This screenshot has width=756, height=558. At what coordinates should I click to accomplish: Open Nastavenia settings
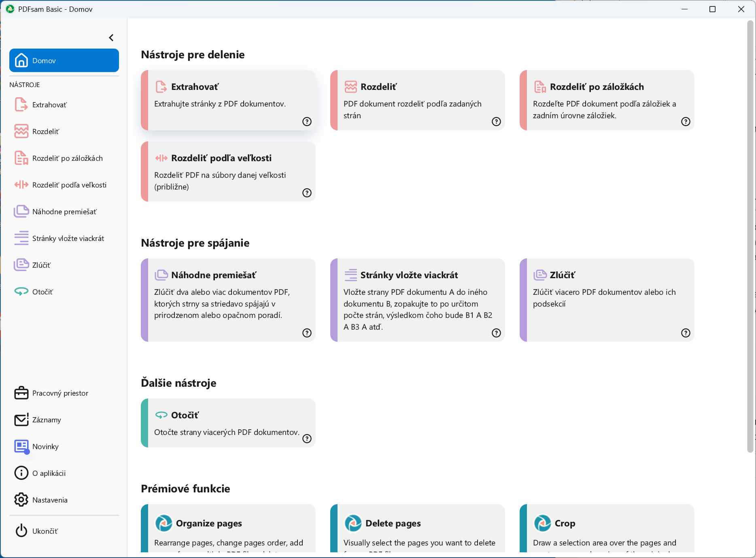(x=50, y=500)
